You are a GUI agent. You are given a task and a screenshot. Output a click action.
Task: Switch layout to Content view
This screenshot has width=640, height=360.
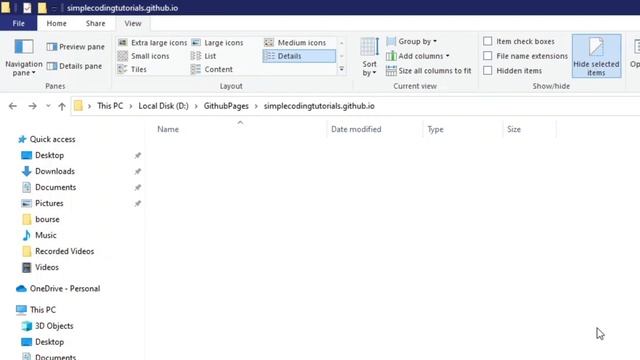click(x=212, y=69)
